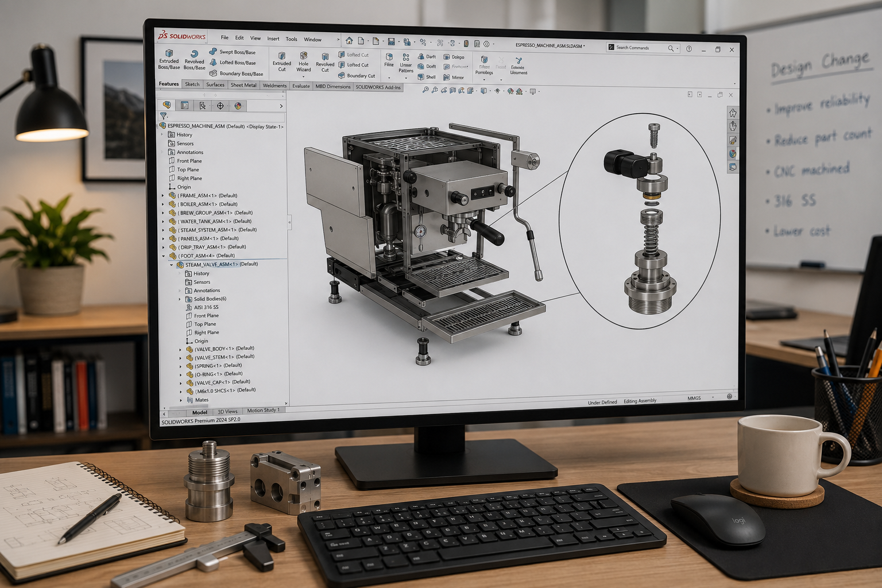
Task: Select the Shell feature tool
Action: 427,77
